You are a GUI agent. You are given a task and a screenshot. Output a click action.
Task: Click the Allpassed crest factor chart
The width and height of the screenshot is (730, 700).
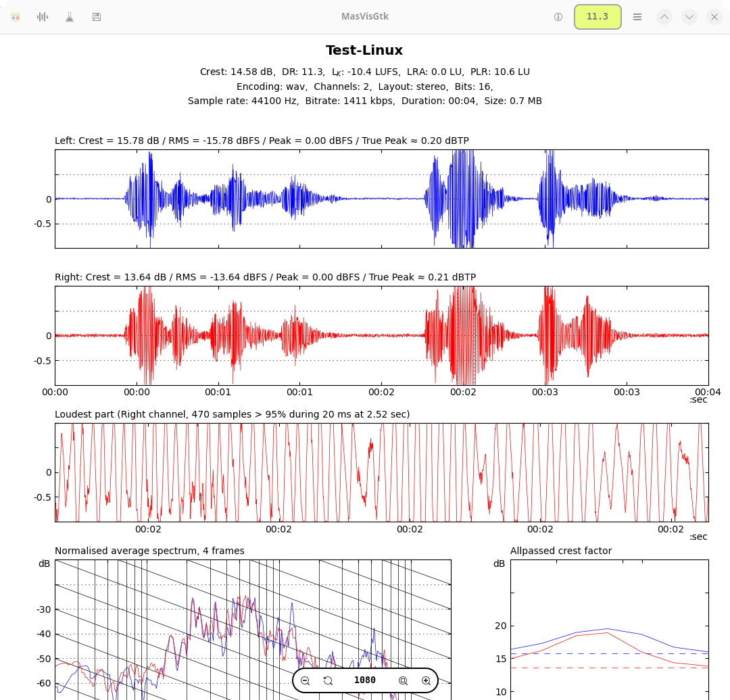[x=609, y=628]
